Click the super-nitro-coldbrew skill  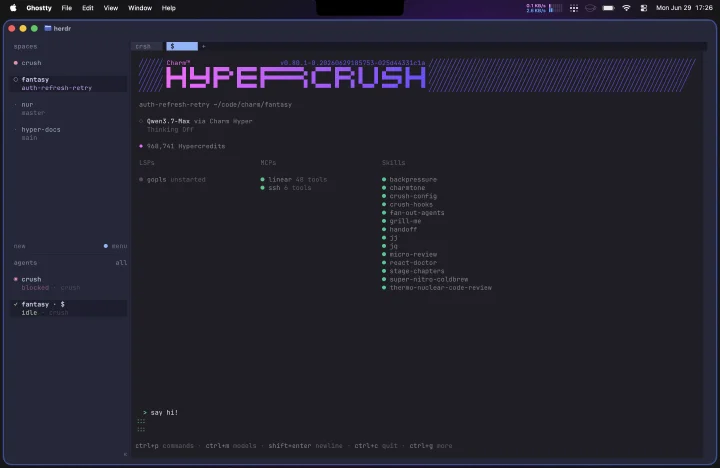425,279
